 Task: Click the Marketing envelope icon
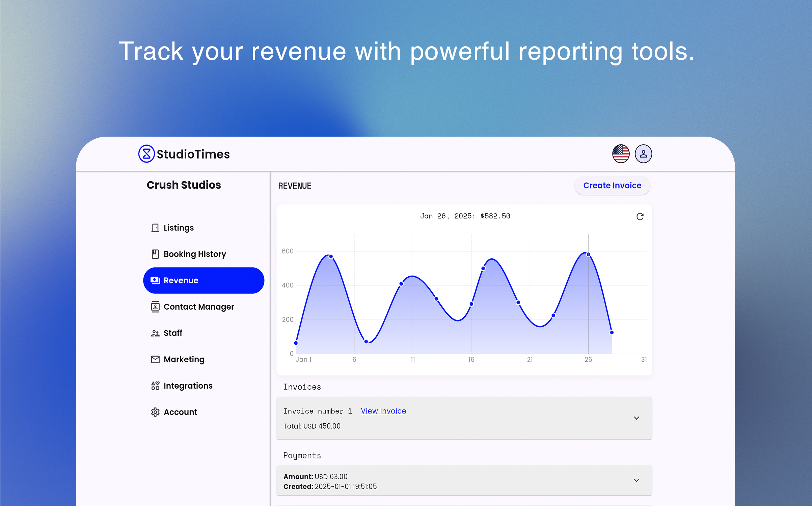pos(155,359)
